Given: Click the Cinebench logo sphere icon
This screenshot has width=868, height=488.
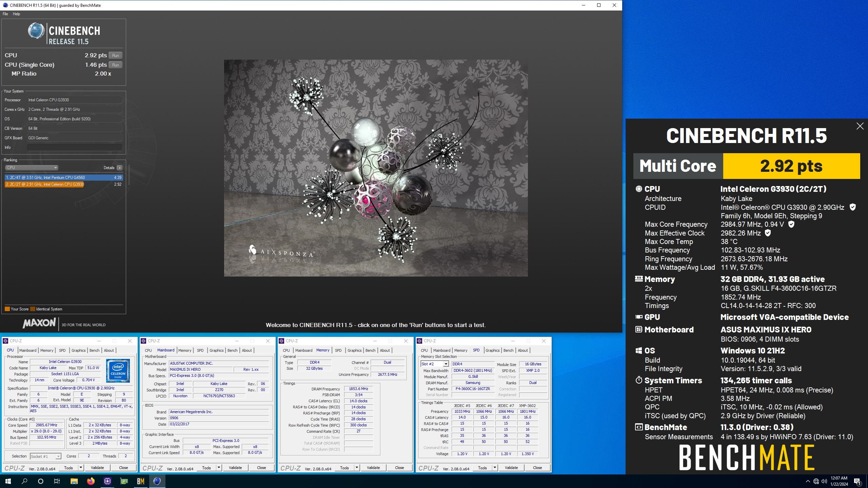Looking at the screenshot, I should click(x=36, y=31).
